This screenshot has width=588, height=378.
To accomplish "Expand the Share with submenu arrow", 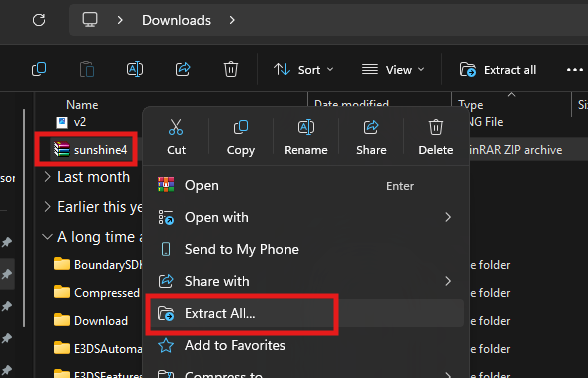I will (448, 281).
